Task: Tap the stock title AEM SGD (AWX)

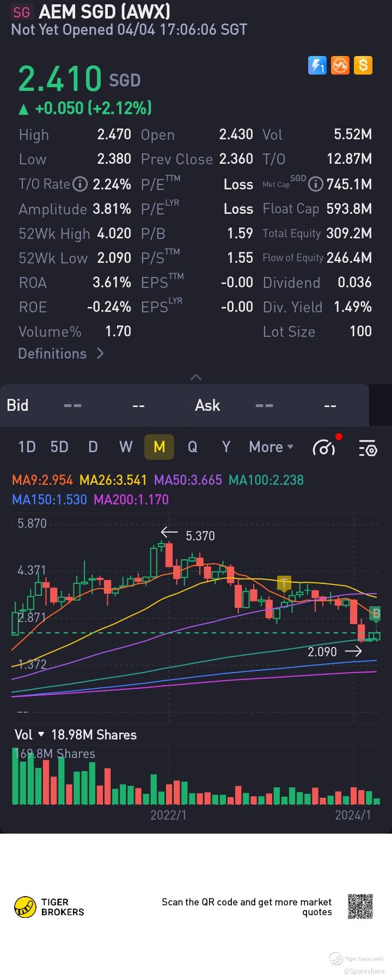Action: (105, 11)
